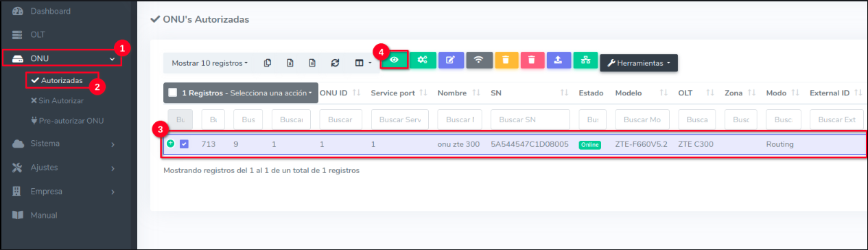Screen dimensions: 868x250
Task: Click the green gears configuration button
Action: (423, 60)
